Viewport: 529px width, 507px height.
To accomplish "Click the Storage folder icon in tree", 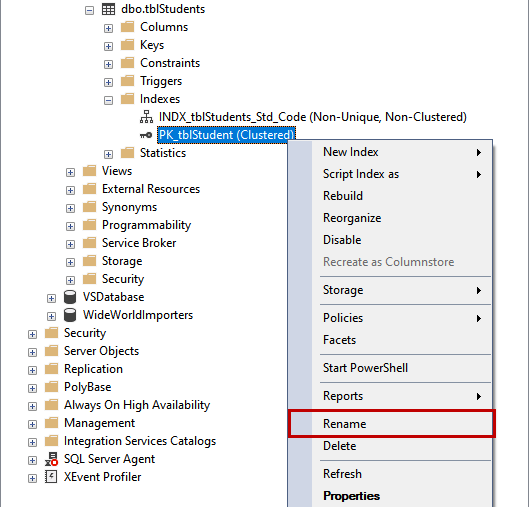I will [89, 261].
